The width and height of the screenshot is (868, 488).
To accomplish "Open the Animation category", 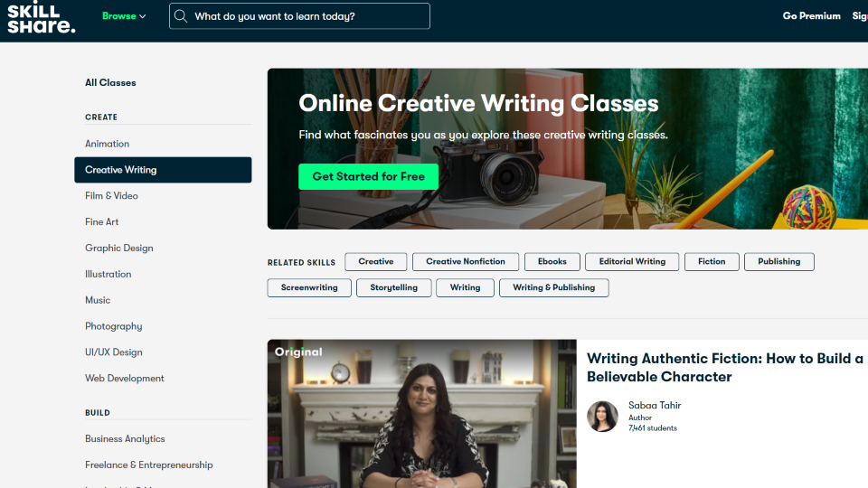I will [x=107, y=144].
